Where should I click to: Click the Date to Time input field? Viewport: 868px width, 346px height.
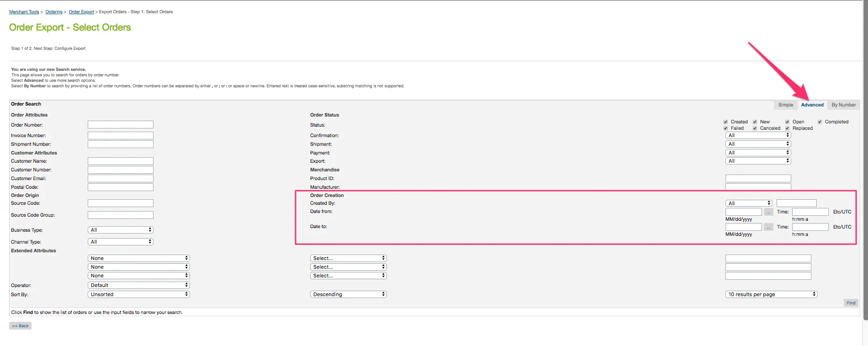click(810, 227)
